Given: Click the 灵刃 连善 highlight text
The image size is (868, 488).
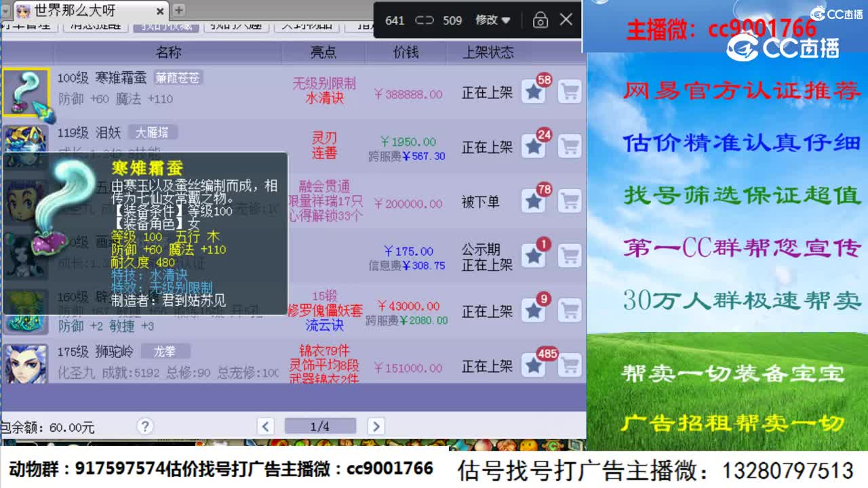Looking at the screenshot, I should 324,146.
